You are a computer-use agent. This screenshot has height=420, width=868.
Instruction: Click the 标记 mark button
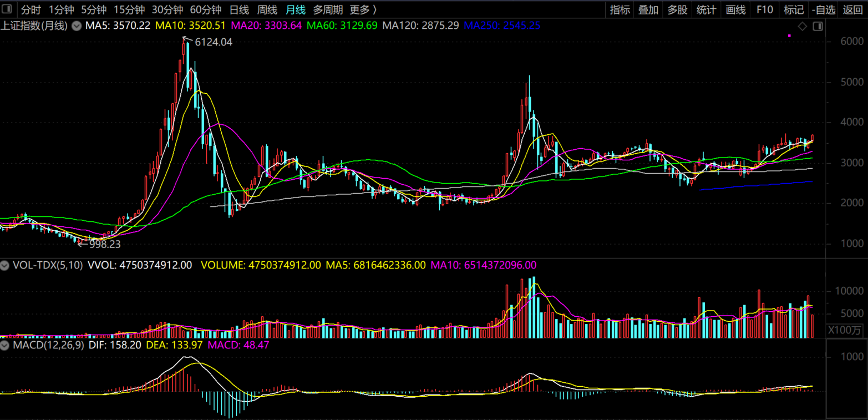point(794,9)
